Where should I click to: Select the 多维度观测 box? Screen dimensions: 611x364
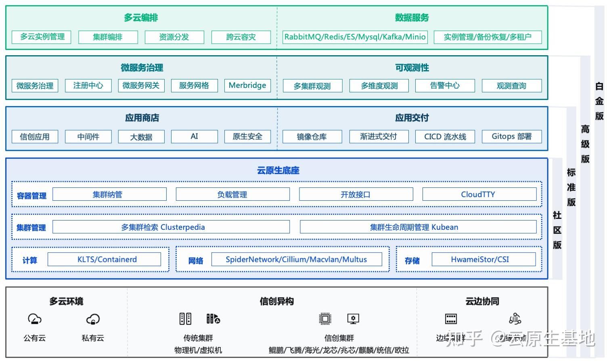(379, 86)
